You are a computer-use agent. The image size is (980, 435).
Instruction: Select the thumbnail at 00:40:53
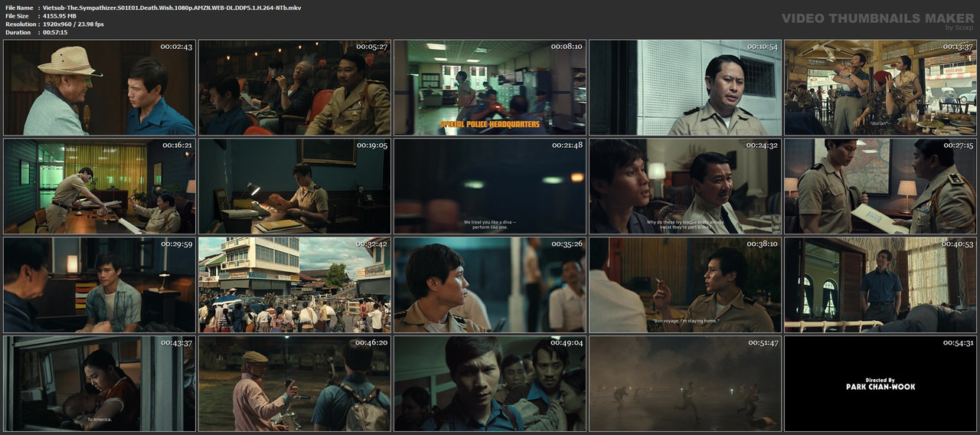point(880,285)
